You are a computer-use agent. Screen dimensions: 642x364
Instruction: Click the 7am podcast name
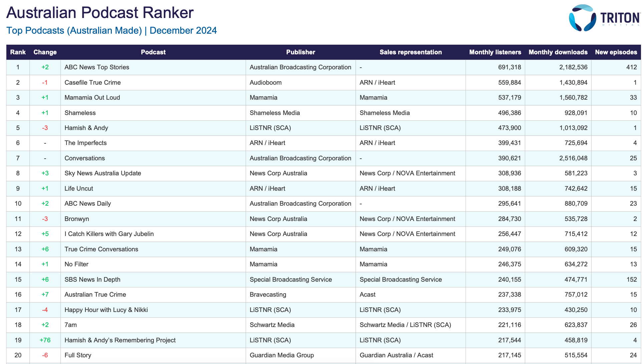[70, 325]
